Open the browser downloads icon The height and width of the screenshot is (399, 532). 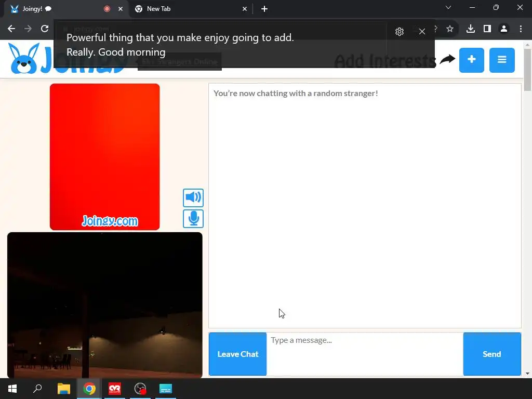(x=471, y=29)
